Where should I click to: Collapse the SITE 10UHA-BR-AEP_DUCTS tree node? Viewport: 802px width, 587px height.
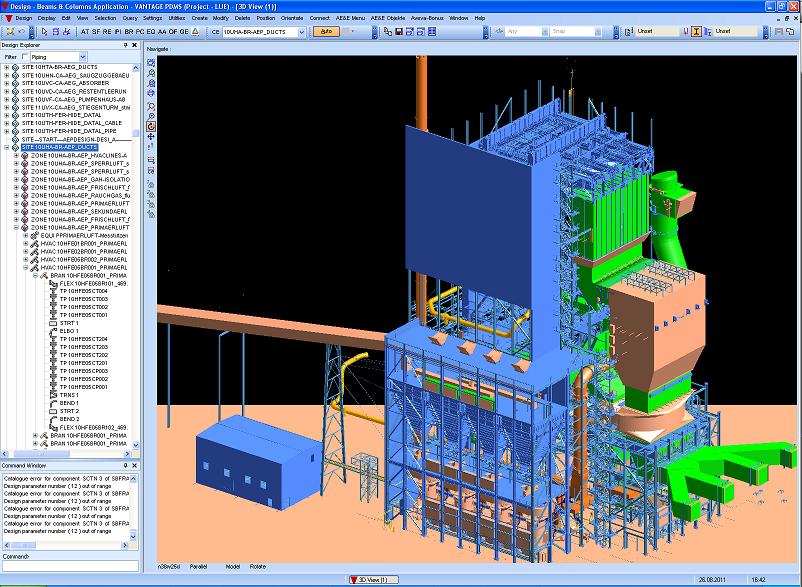click(6, 147)
